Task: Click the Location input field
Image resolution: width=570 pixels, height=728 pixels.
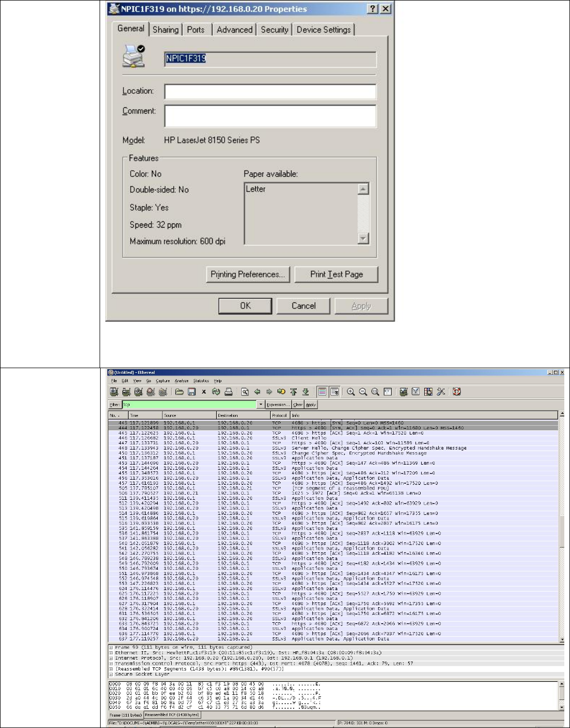Action: 270,92
